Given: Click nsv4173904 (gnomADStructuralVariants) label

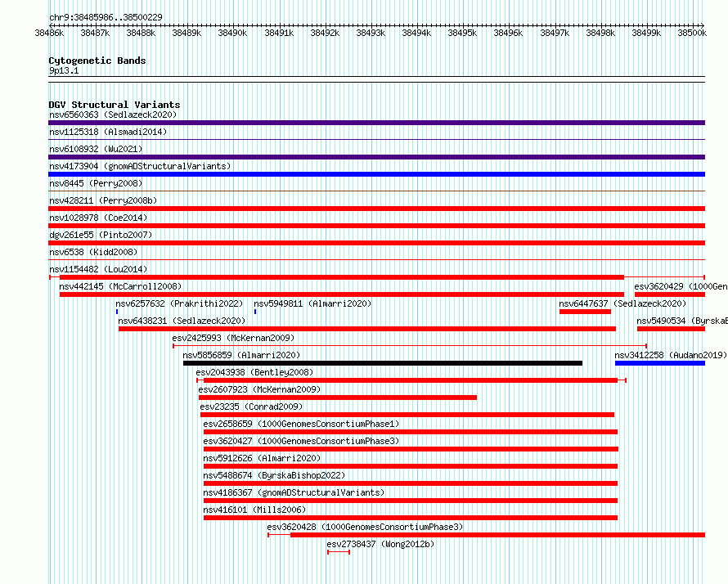Looking at the screenshot, I should [x=140, y=166].
